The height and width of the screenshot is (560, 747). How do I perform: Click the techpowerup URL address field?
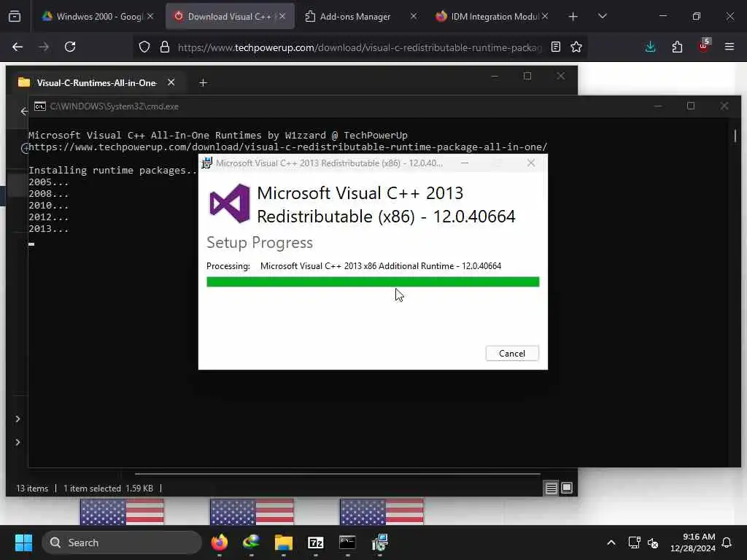pos(359,47)
